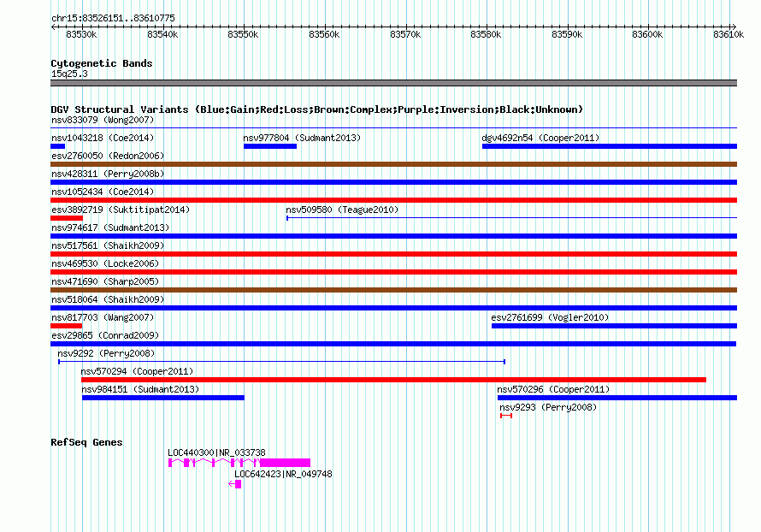Open esv29865 (Conrad2009) variant label
This screenshot has width=761, height=532.
[x=105, y=335]
